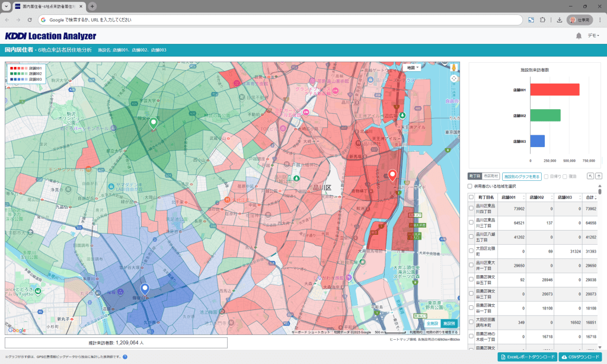Viewport: 607px width, 364px height.
Task: Click the up arrow icon above the data table
Action: click(x=599, y=176)
